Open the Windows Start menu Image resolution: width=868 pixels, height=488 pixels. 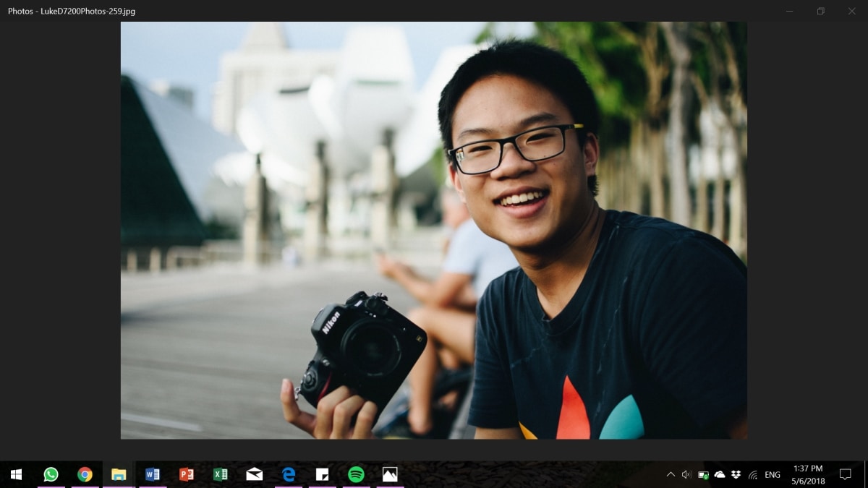pos(16,474)
